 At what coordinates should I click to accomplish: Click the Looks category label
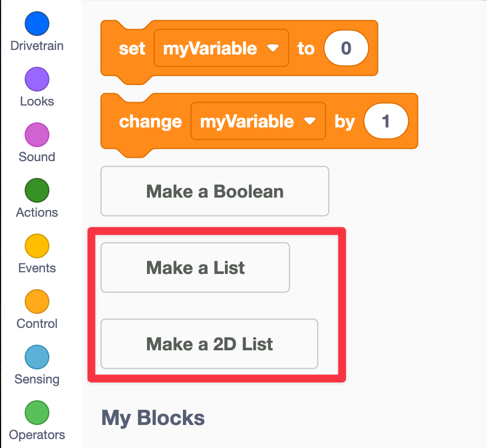[37, 102]
